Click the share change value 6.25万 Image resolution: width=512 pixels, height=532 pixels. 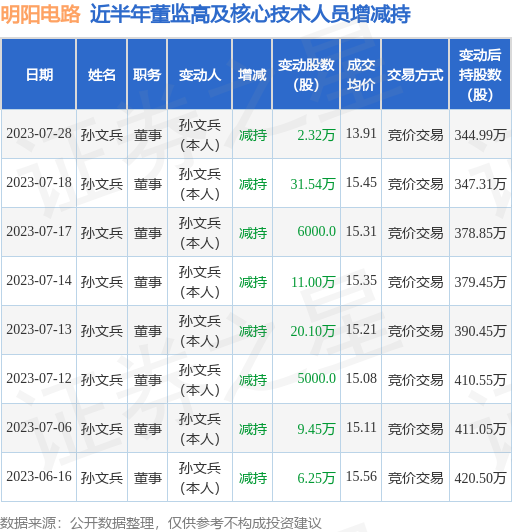316,478
